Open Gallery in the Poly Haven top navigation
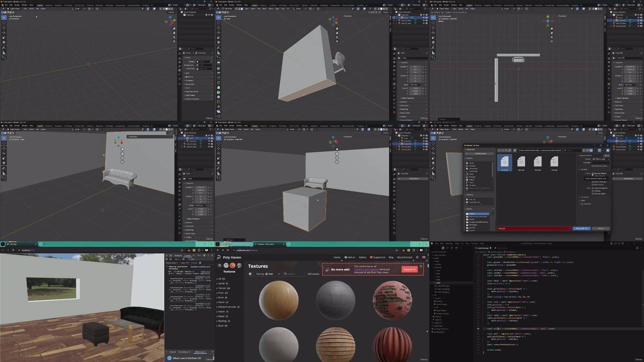The height and width of the screenshot is (362, 644). coord(362,257)
